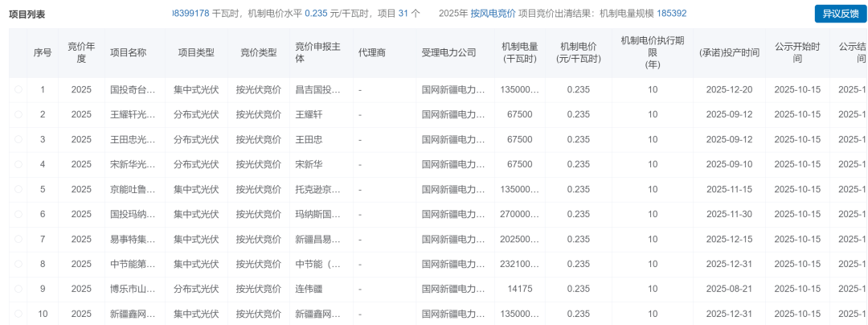
Task: Click the 异议反馈 button
Action: coord(839,14)
